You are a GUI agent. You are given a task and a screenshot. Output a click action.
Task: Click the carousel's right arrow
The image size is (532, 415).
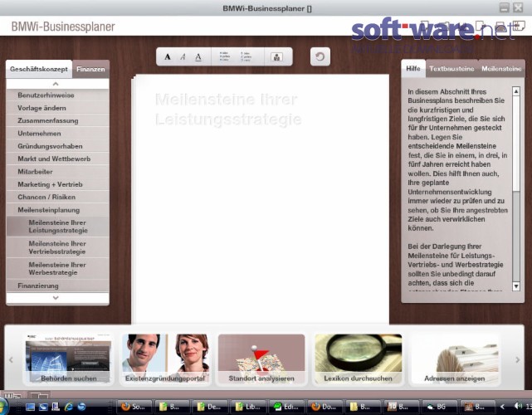[518, 359]
